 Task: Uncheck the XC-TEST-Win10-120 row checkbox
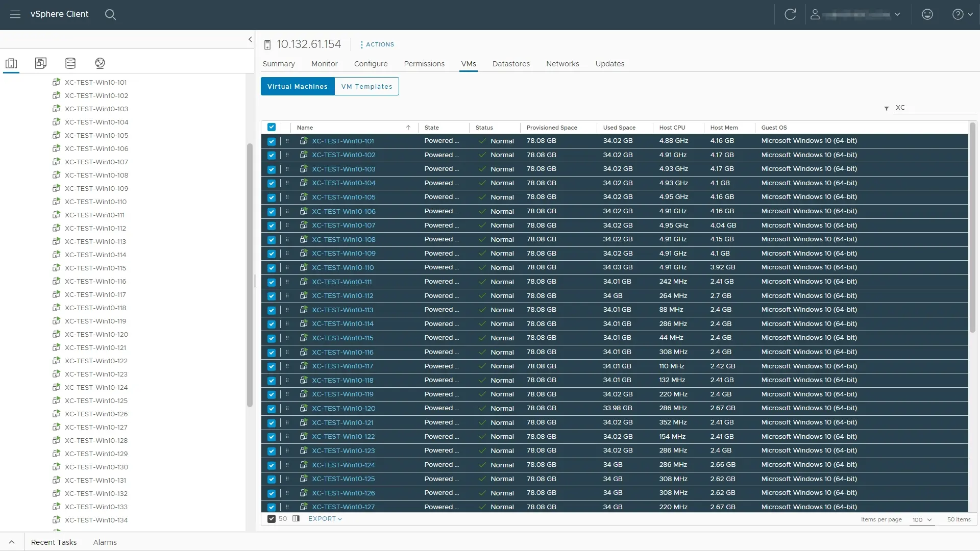[x=272, y=409]
